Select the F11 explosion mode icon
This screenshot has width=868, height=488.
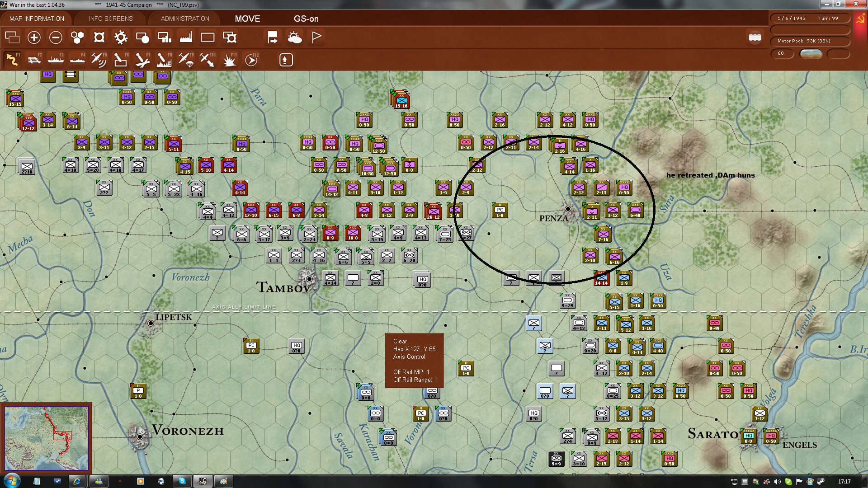coord(229,60)
